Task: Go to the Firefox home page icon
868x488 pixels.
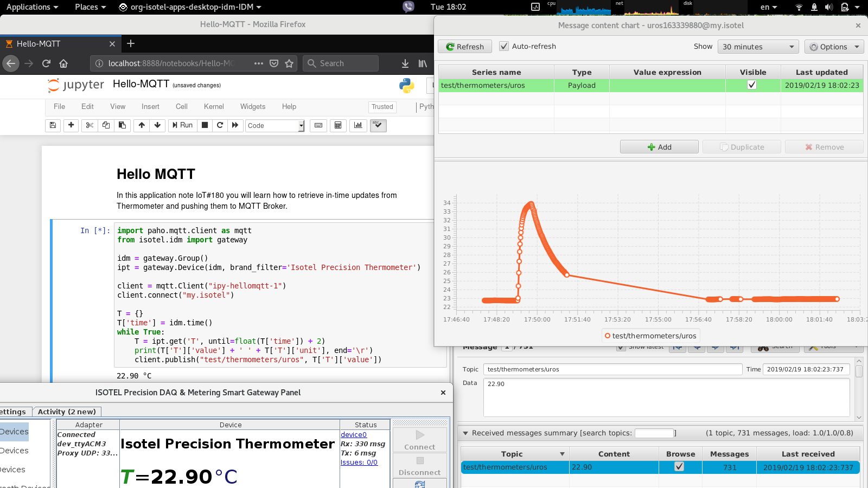Action: pyautogui.click(x=63, y=63)
